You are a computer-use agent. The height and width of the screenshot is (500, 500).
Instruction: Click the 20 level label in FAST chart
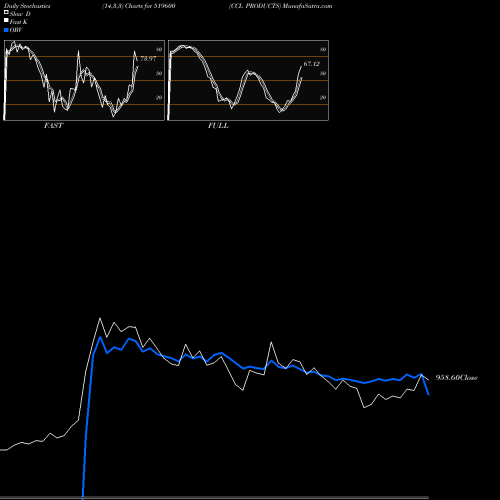point(159,97)
